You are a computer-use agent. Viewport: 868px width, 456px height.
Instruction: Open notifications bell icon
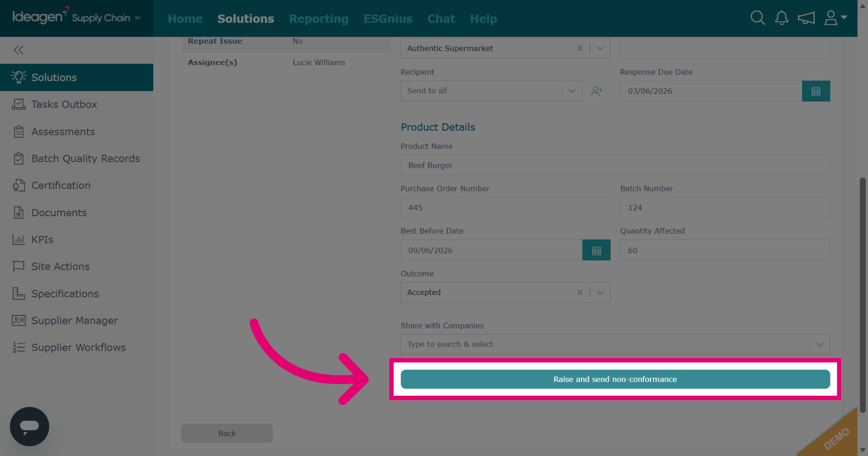tap(782, 18)
